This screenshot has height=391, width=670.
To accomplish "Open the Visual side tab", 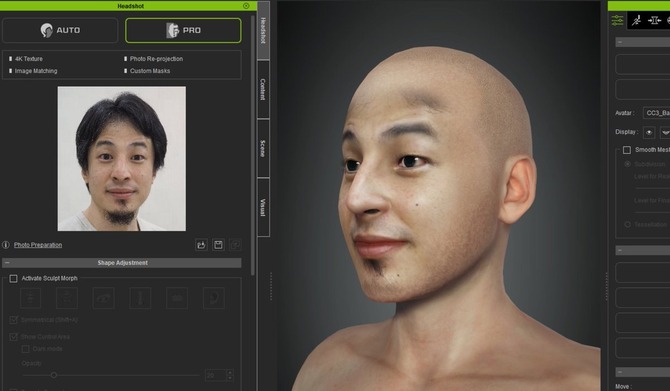I will 263,207.
